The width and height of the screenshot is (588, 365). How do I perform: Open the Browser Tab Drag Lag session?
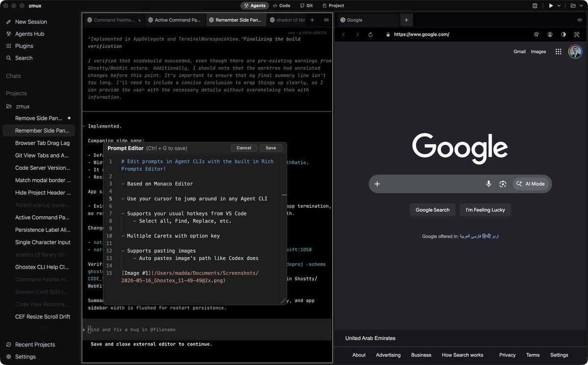pos(38,143)
